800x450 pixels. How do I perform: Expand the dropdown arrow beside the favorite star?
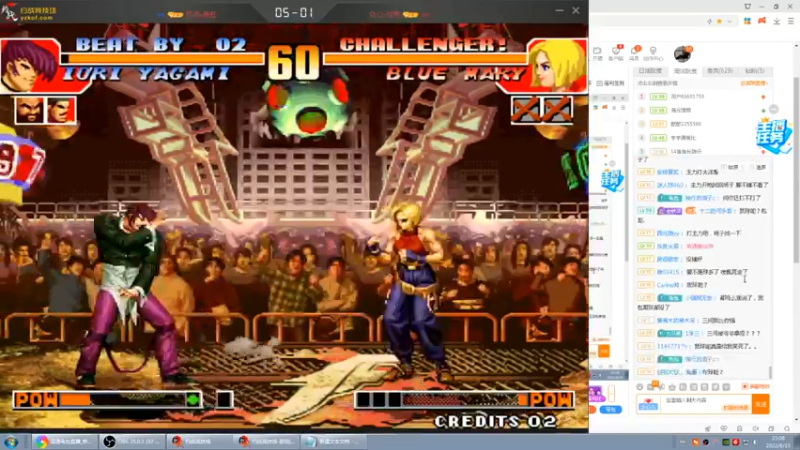point(730,21)
